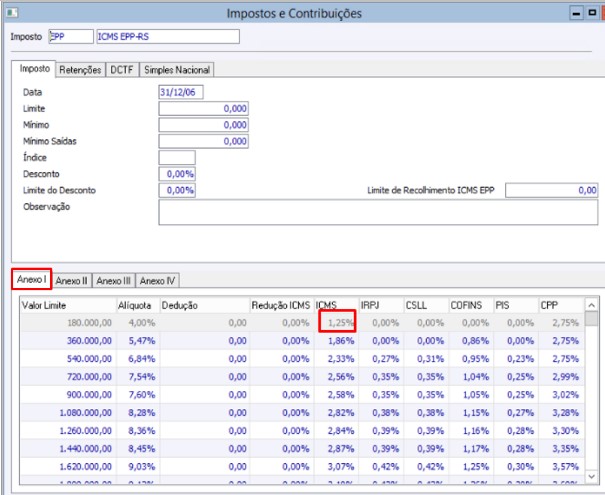Click the vertical scrollbar thumb in the table

[591, 319]
